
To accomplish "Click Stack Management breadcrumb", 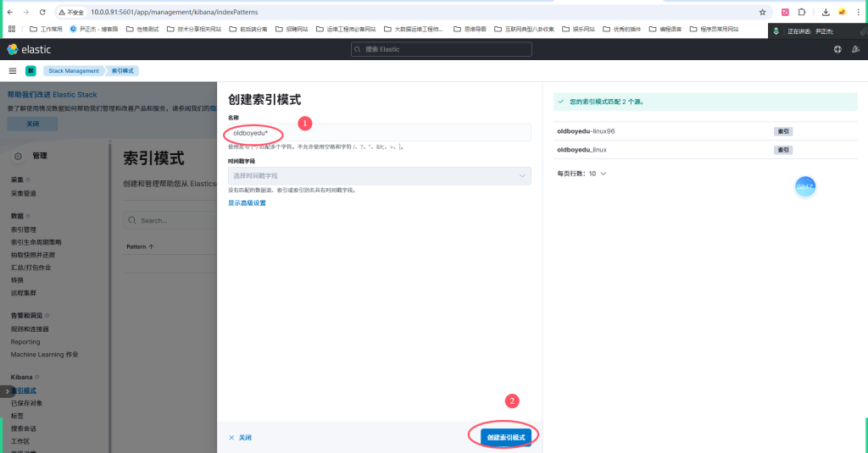I will pyautogui.click(x=74, y=71).
